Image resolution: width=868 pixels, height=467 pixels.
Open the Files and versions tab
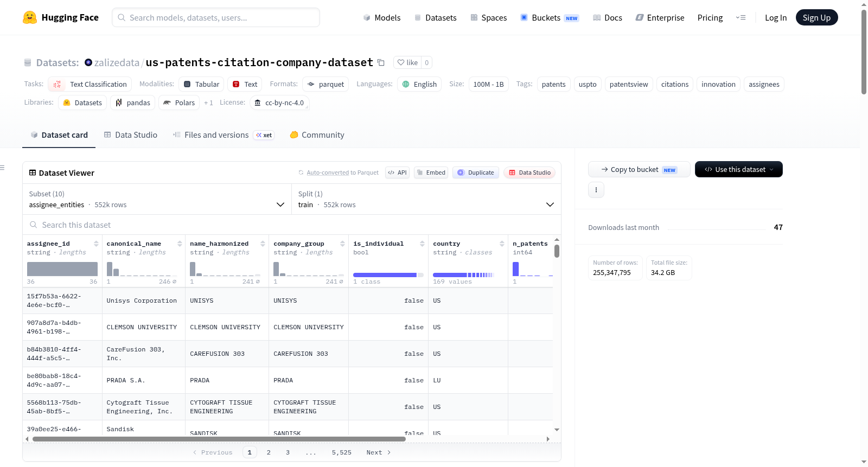pos(223,135)
